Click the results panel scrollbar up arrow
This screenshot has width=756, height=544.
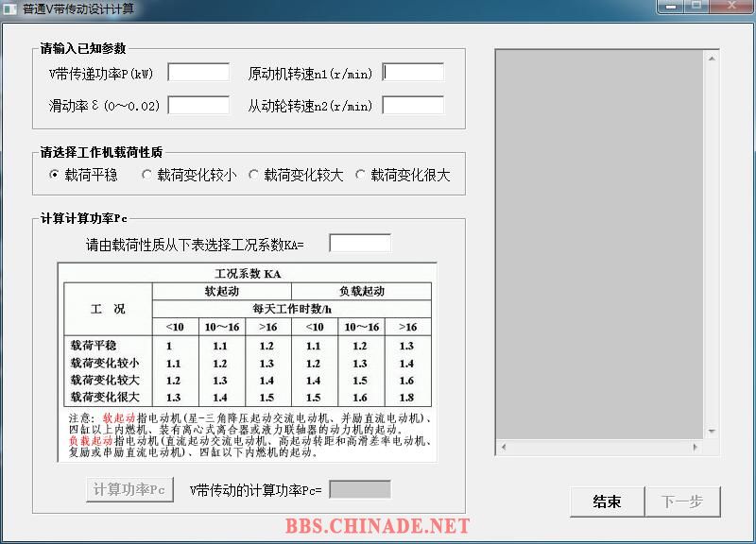point(712,57)
